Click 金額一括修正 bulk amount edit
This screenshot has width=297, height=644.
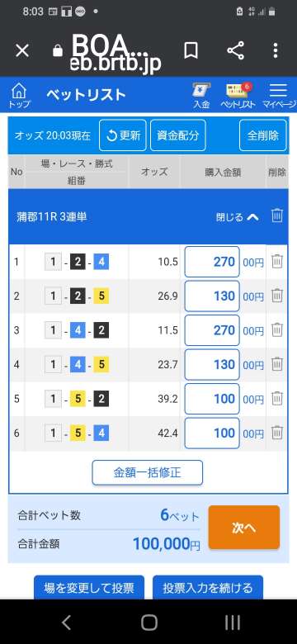tap(148, 472)
